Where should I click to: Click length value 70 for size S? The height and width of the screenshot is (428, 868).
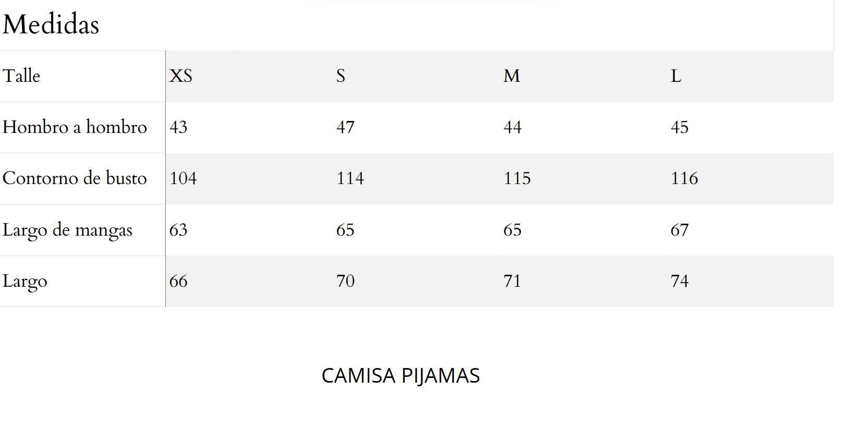point(345,281)
